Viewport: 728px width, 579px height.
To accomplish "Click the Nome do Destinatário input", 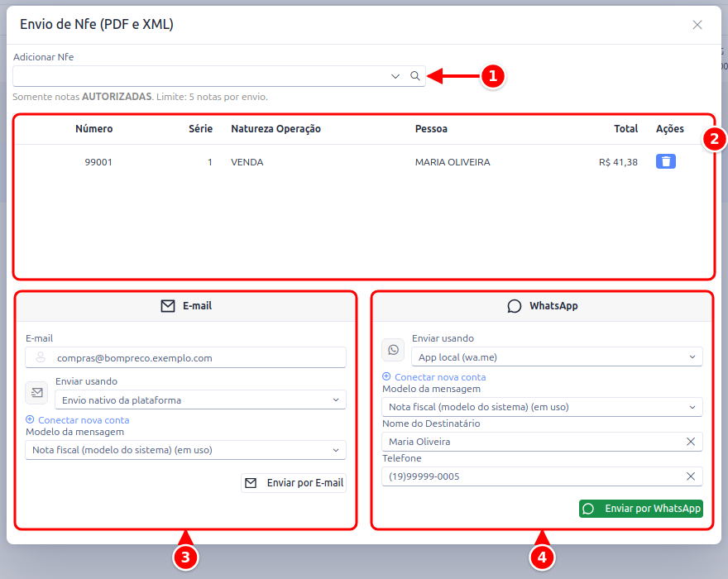I will tap(543, 442).
